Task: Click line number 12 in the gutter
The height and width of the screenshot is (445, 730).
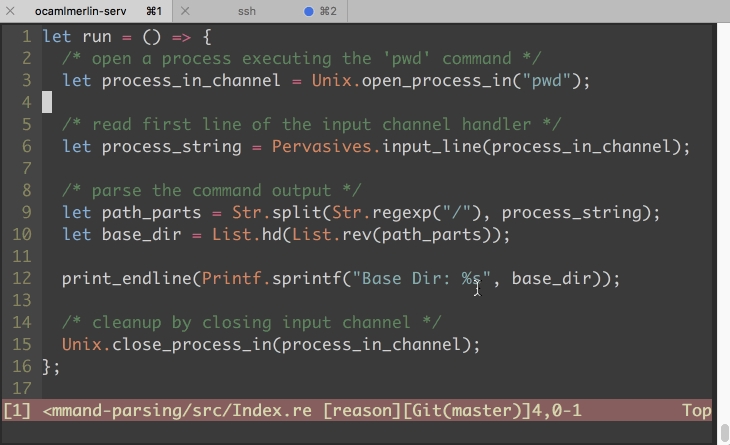Action: (22, 279)
